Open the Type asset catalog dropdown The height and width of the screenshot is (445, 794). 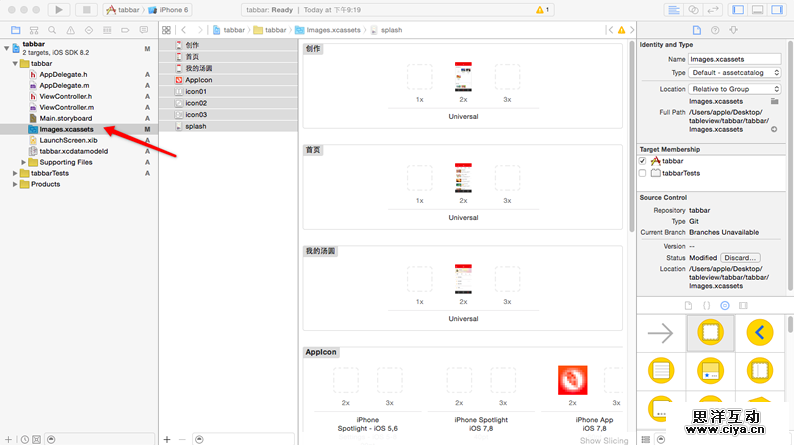tap(735, 73)
